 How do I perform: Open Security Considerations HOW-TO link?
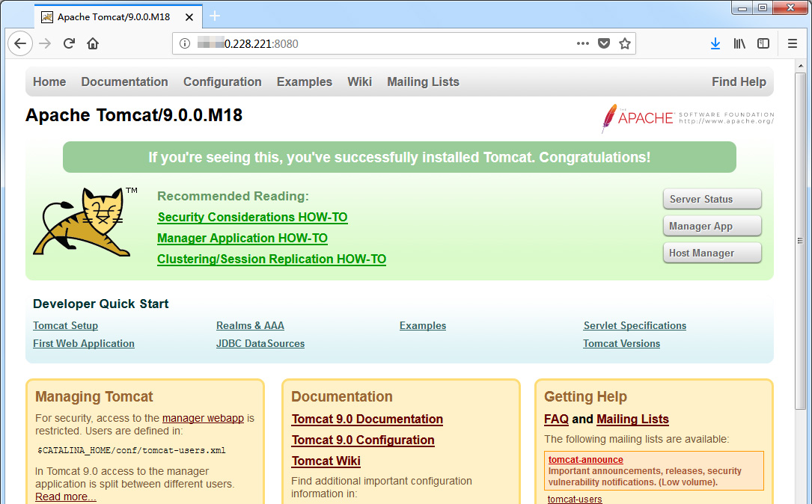point(252,217)
